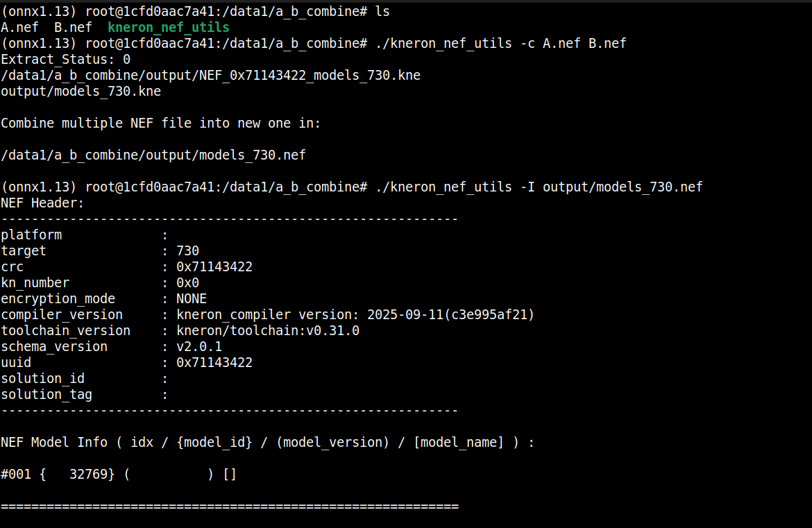Click the model id 32769
The width and height of the screenshot is (812, 528).
(x=92, y=475)
